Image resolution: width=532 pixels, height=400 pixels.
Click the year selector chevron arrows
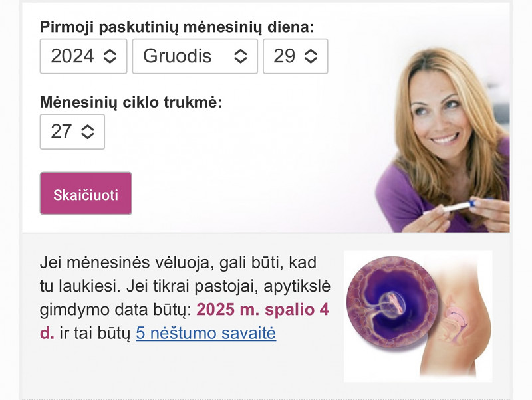pos(110,56)
